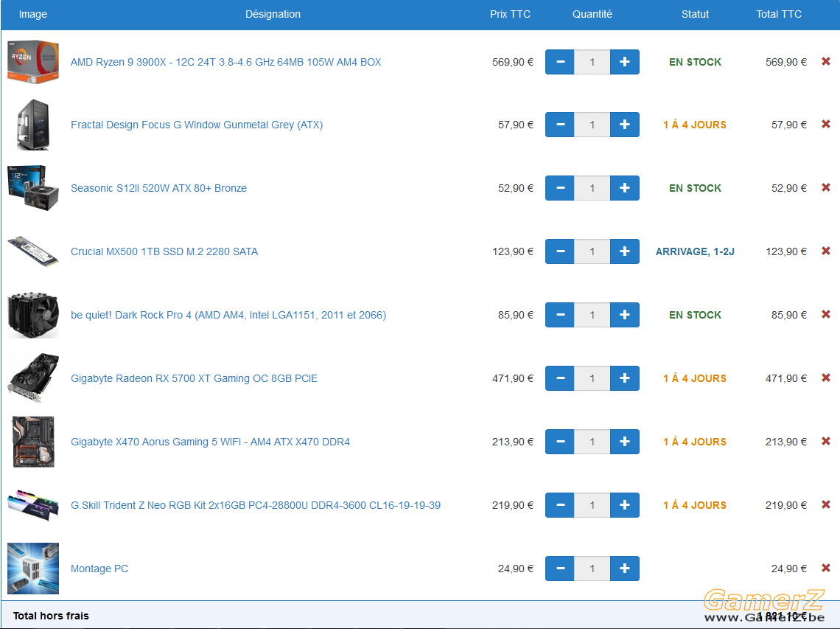Click the Gigabyte X470 Aorus quantity field

click(x=592, y=441)
